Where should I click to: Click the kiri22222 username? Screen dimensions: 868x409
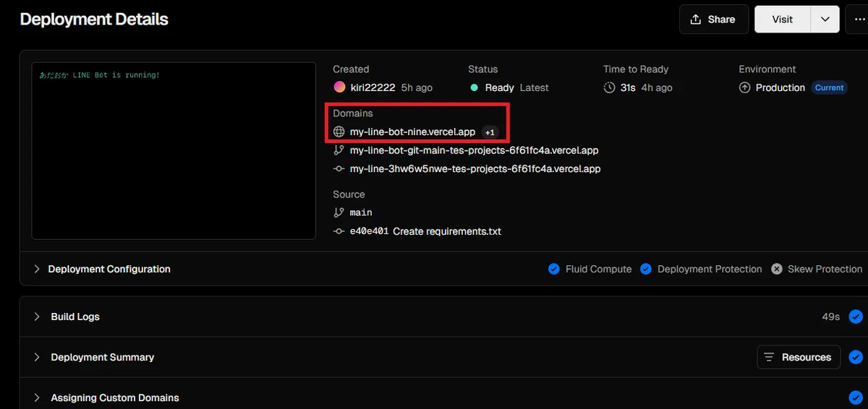(x=373, y=87)
